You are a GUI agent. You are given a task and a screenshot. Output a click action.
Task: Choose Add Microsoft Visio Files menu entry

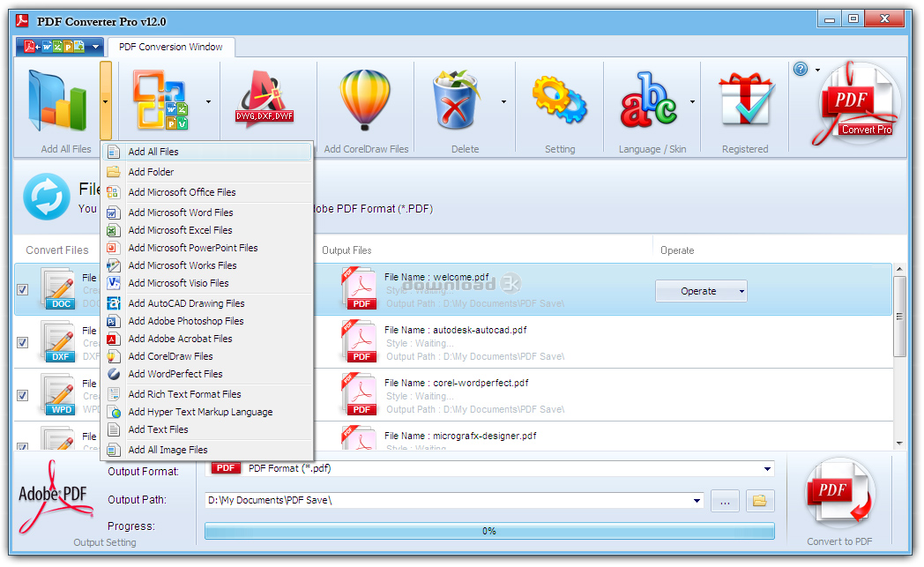tap(207, 283)
